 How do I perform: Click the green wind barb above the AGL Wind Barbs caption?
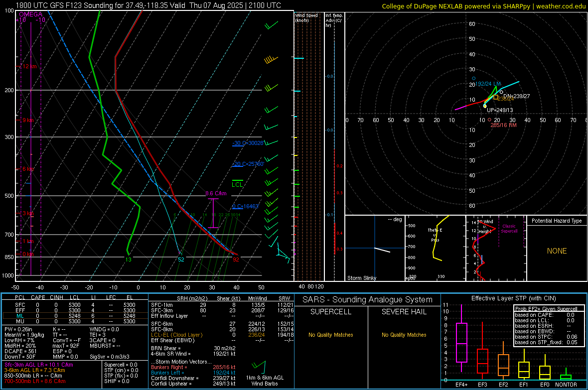259,365
